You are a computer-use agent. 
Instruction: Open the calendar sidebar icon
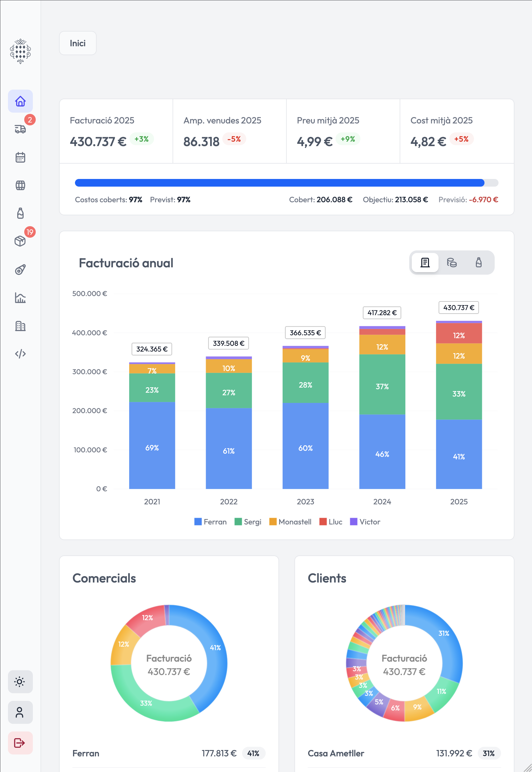pyautogui.click(x=20, y=157)
